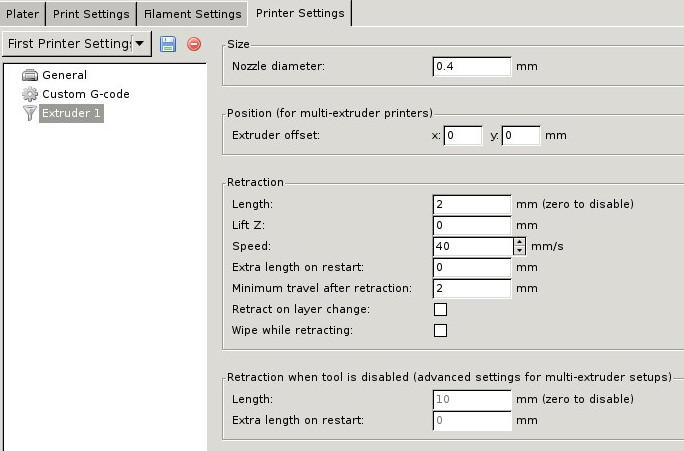Open the First Printer Settings preset dropdown

[x=141, y=44]
